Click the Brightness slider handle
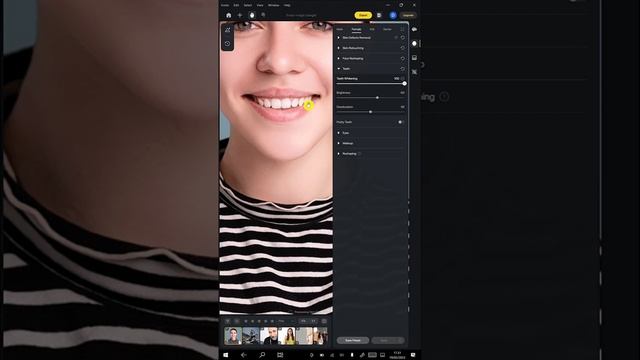The height and width of the screenshot is (360, 640). click(x=378, y=98)
